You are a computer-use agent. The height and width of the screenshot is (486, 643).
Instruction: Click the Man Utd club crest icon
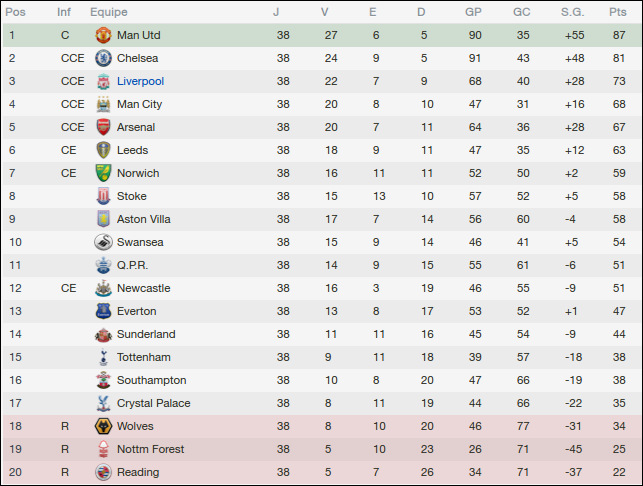103,35
